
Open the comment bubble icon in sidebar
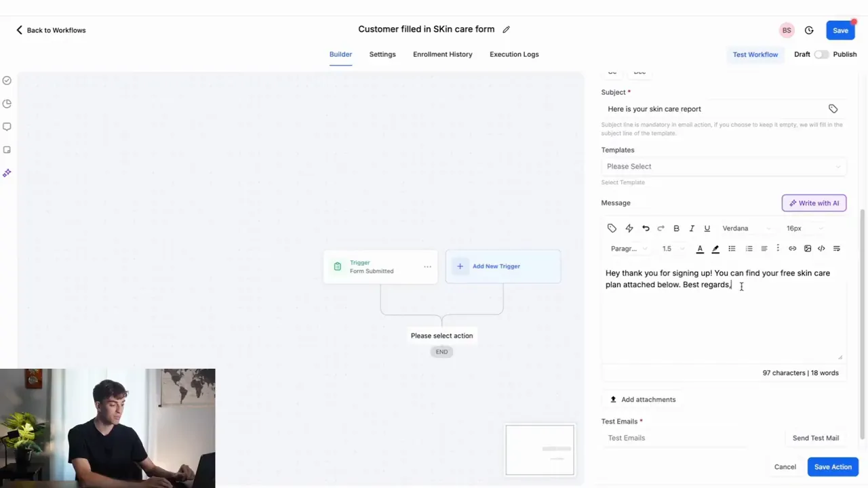coord(7,127)
